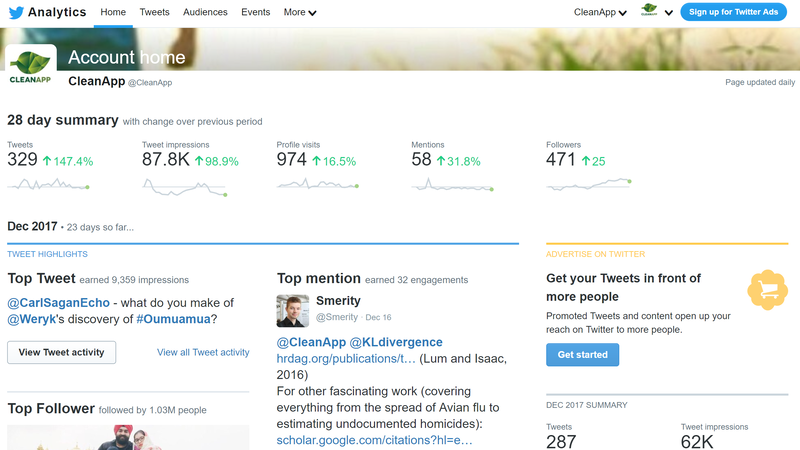Click the Tweets sparkline chart

(48, 185)
